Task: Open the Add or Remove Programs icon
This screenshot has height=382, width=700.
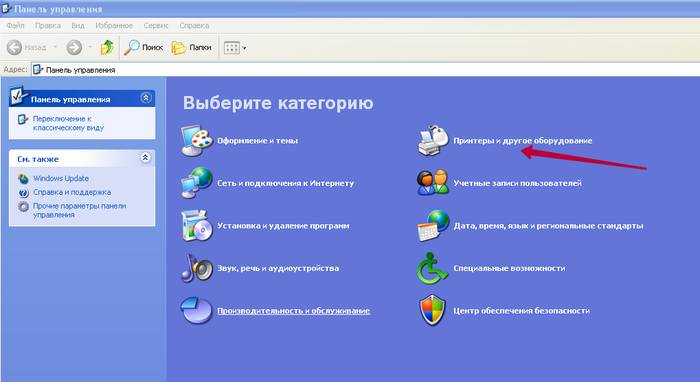Action: click(x=197, y=225)
